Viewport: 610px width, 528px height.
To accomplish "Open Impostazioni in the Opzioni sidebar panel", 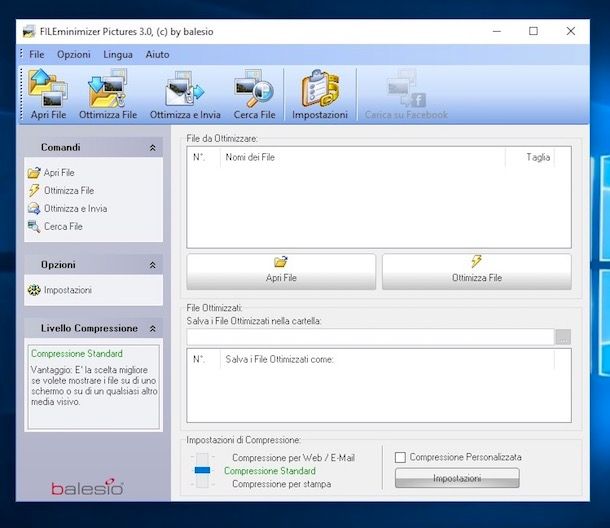I will (x=67, y=290).
